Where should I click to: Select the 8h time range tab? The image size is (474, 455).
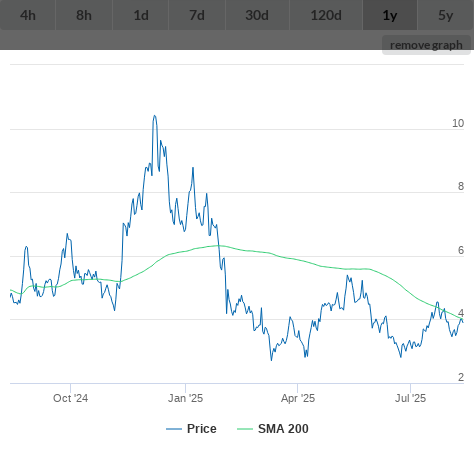point(84,15)
